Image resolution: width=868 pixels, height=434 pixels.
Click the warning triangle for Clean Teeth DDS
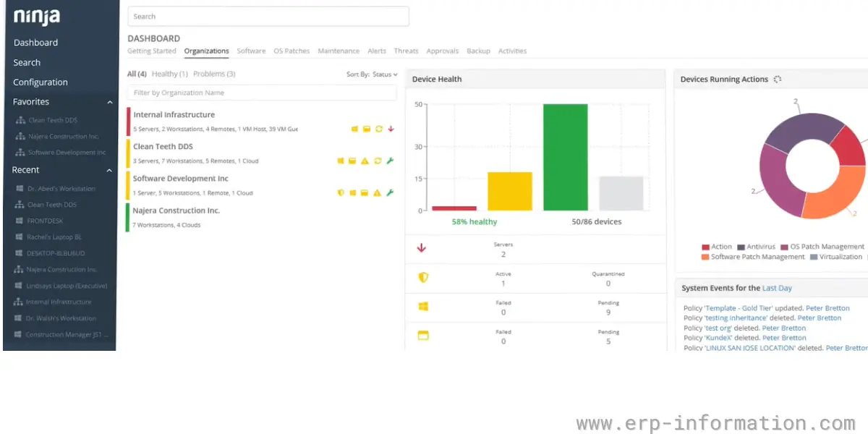point(365,161)
